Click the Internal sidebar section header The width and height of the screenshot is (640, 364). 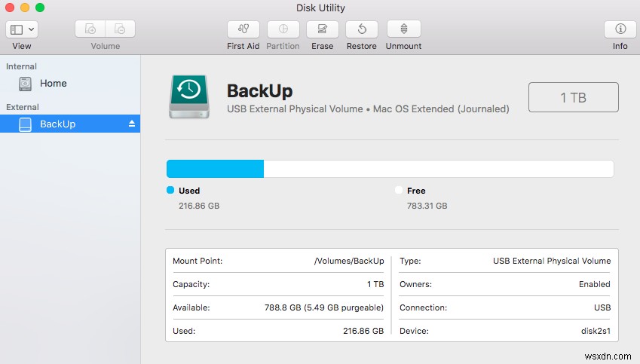(21, 66)
